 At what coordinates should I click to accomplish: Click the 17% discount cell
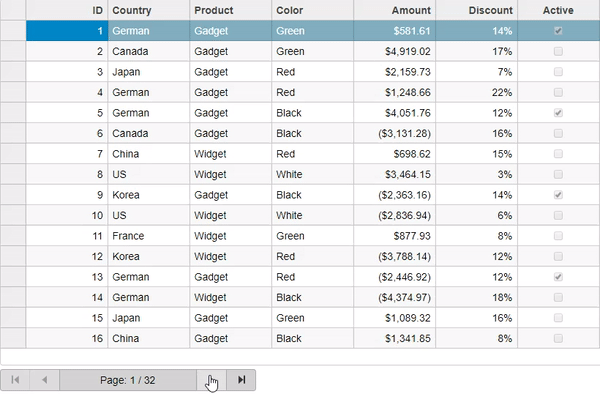(476, 51)
